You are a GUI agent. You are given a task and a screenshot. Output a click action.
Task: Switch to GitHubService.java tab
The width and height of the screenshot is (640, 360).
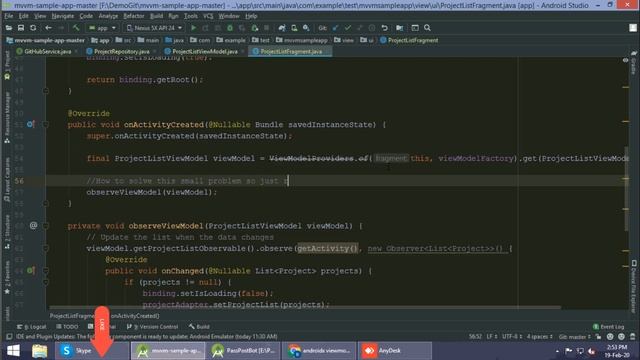[x=47, y=52]
